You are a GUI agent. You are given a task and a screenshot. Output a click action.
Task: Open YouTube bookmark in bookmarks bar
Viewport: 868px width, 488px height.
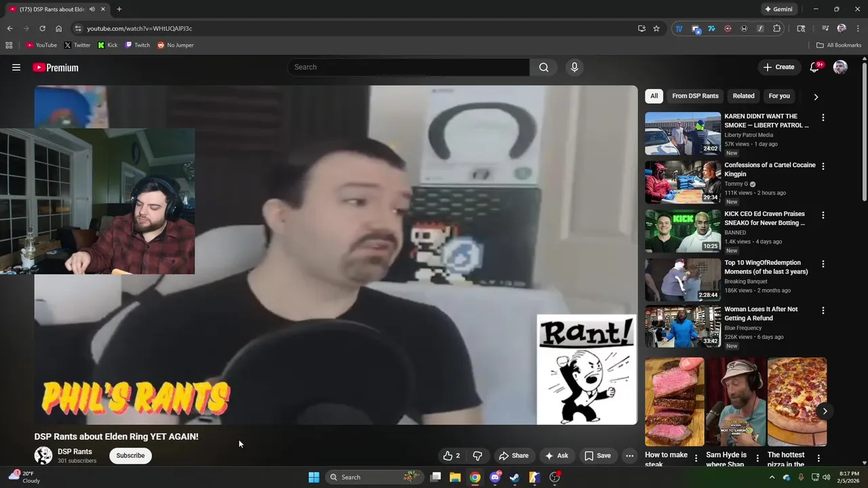point(41,45)
